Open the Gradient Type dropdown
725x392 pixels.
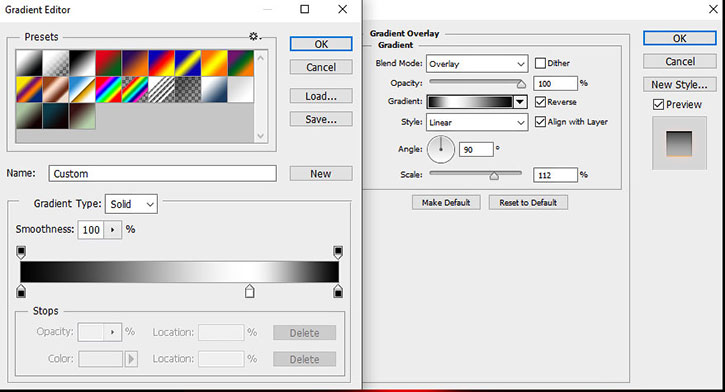pyautogui.click(x=131, y=204)
